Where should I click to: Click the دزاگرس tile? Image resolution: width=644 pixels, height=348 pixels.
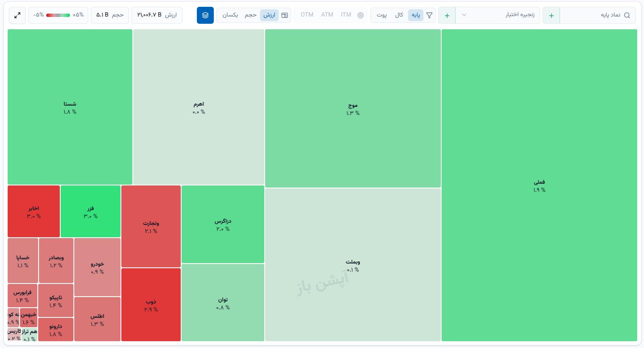223,224
